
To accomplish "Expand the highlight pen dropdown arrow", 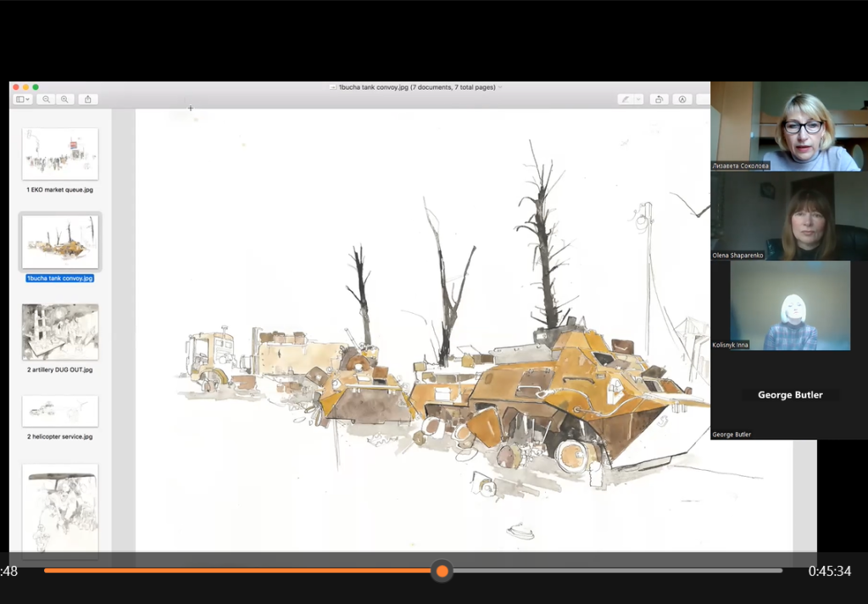I will 638,99.
